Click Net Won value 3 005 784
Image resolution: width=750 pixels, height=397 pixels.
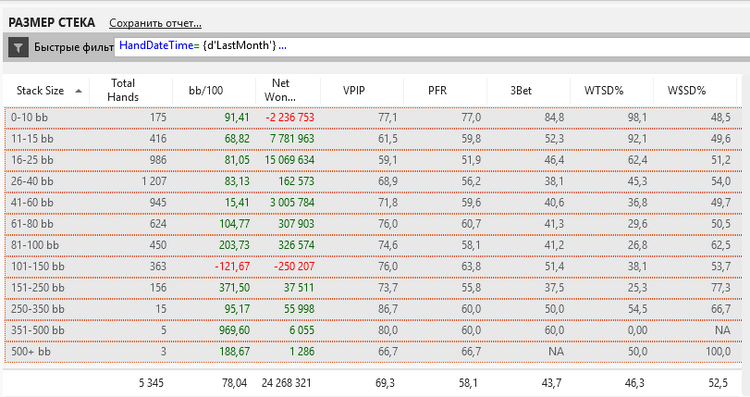coord(292,203)
